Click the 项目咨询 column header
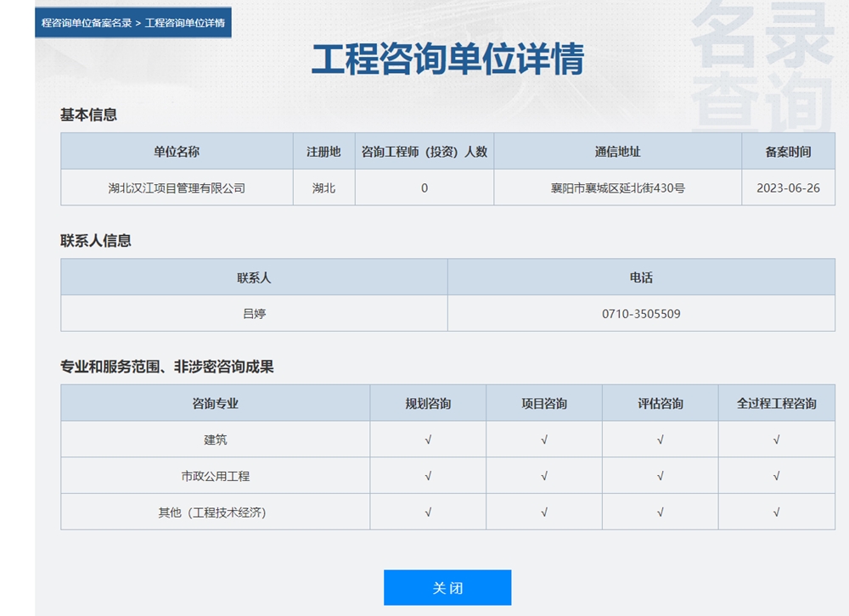849x616 pixels. tap(544, 403)
